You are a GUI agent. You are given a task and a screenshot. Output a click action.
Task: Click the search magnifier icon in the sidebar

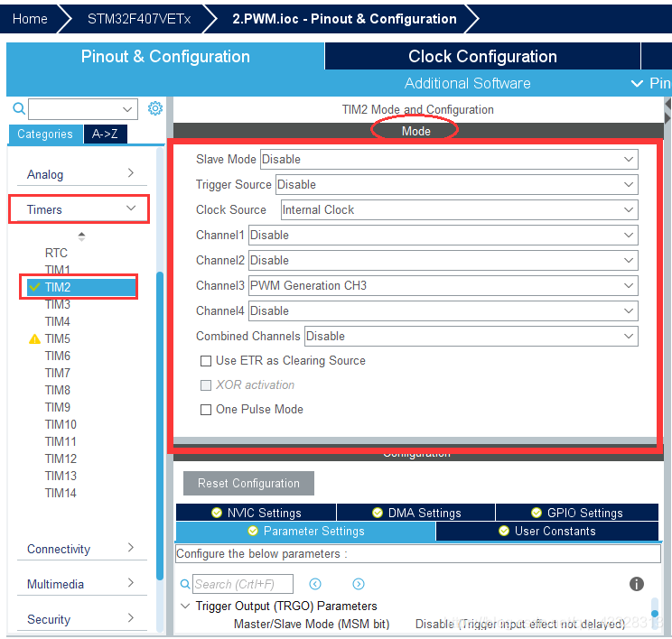19,108
